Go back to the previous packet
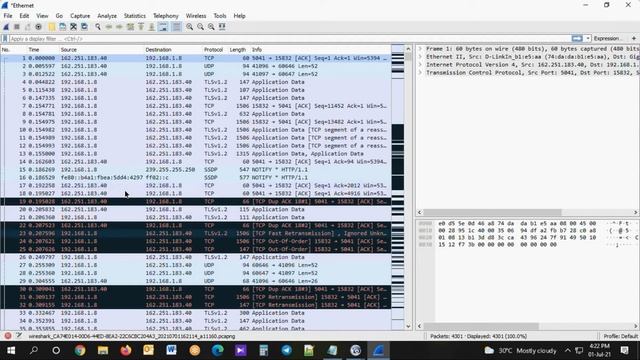The image size is (640, 360). [x=109, y=27]
